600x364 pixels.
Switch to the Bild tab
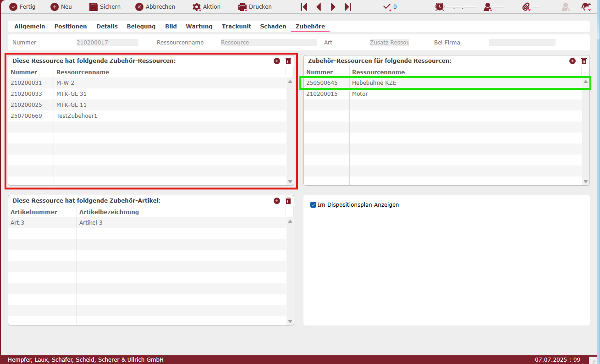[171, 27]
